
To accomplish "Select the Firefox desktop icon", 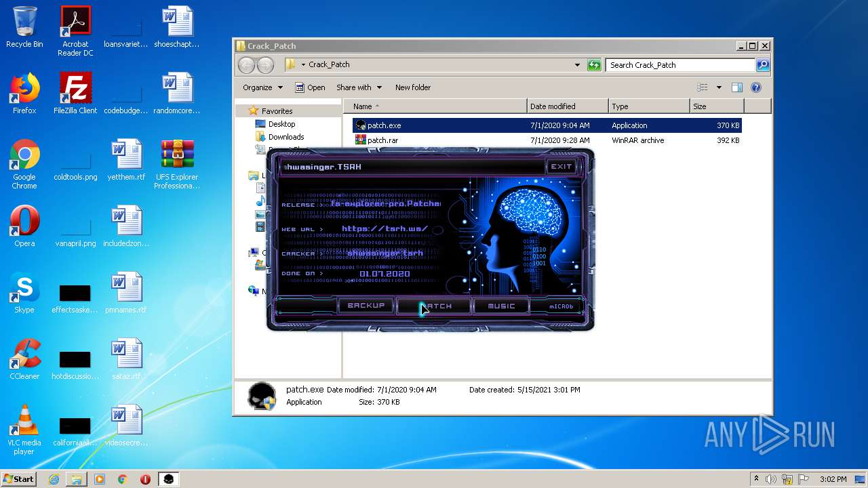I will [x=24, y=94].
